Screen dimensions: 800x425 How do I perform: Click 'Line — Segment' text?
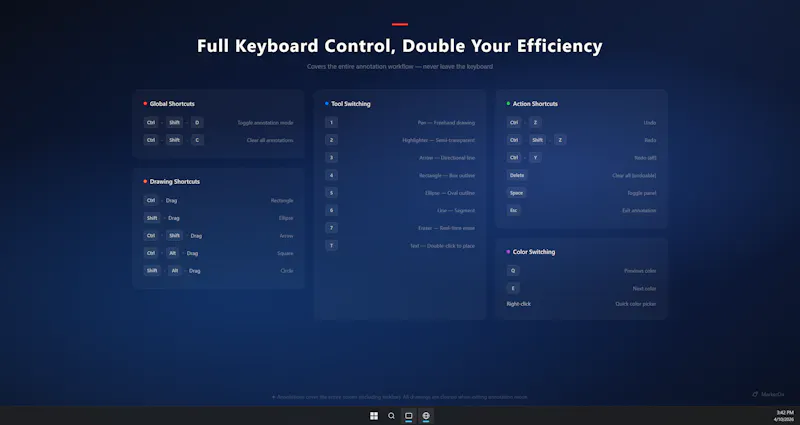(x=456, y=211)
